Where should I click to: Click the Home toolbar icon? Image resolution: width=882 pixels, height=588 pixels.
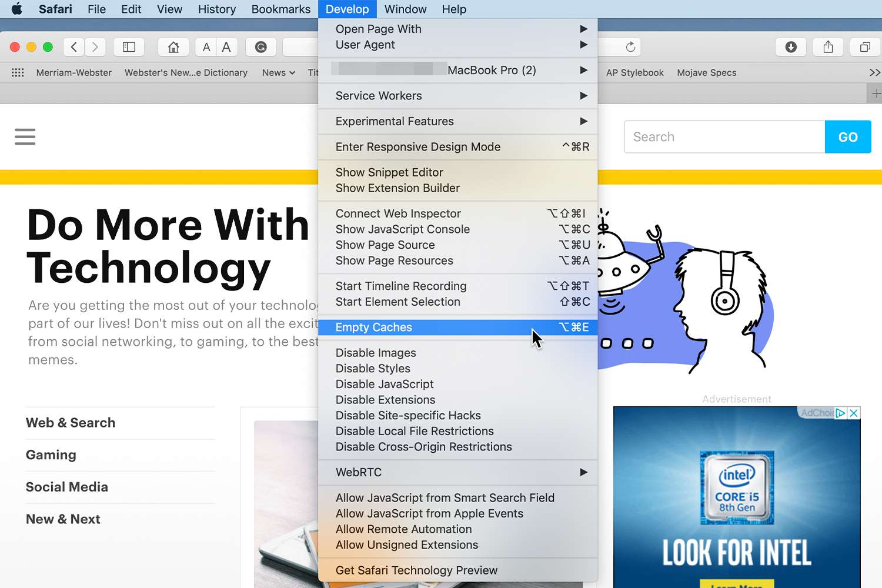173,47
